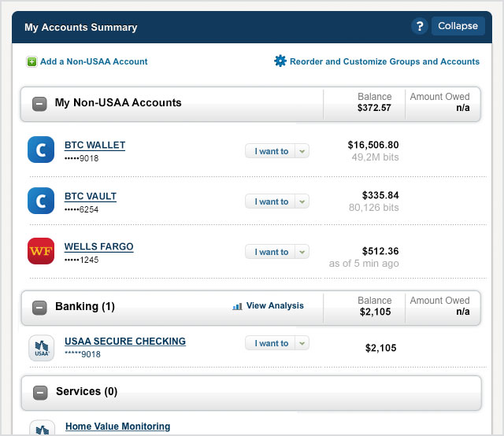Click I want to for BTC WALLET

point(271,151)
